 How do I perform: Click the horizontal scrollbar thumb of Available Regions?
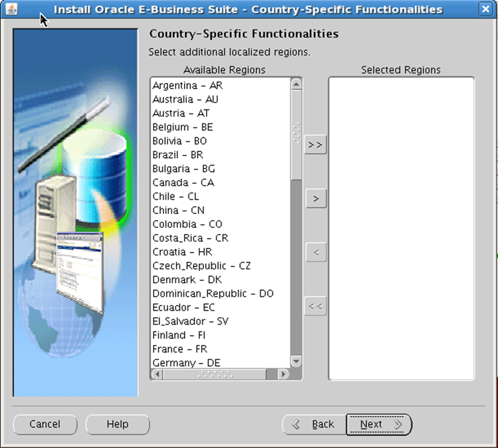point(214,374)
